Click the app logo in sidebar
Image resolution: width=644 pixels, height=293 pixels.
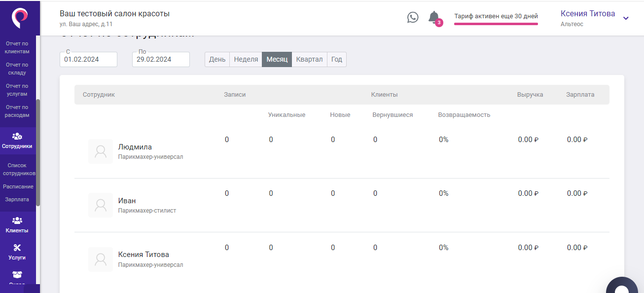pos(20,18)
